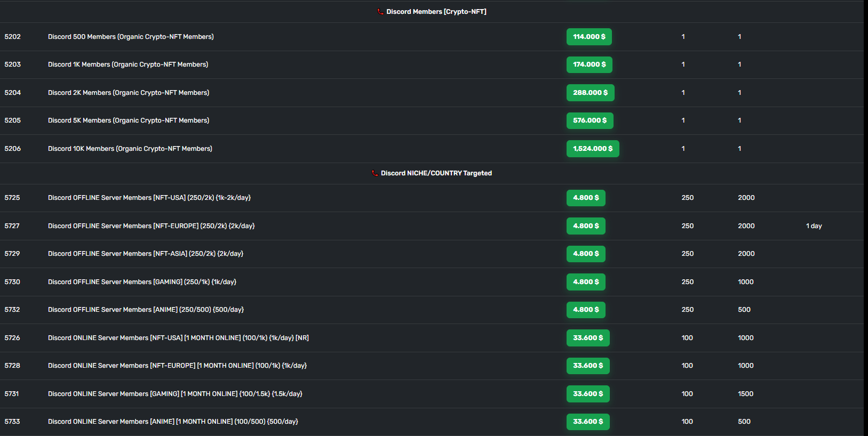Click service ID 5725
The height and width of the screenshot is (436, 868).
(12, 198)
